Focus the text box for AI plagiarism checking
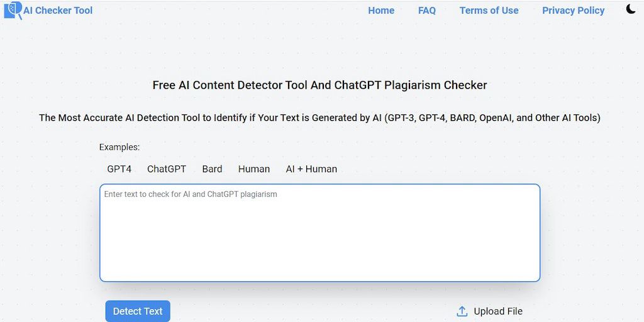644x322 pixels. [x=319, y=233]
